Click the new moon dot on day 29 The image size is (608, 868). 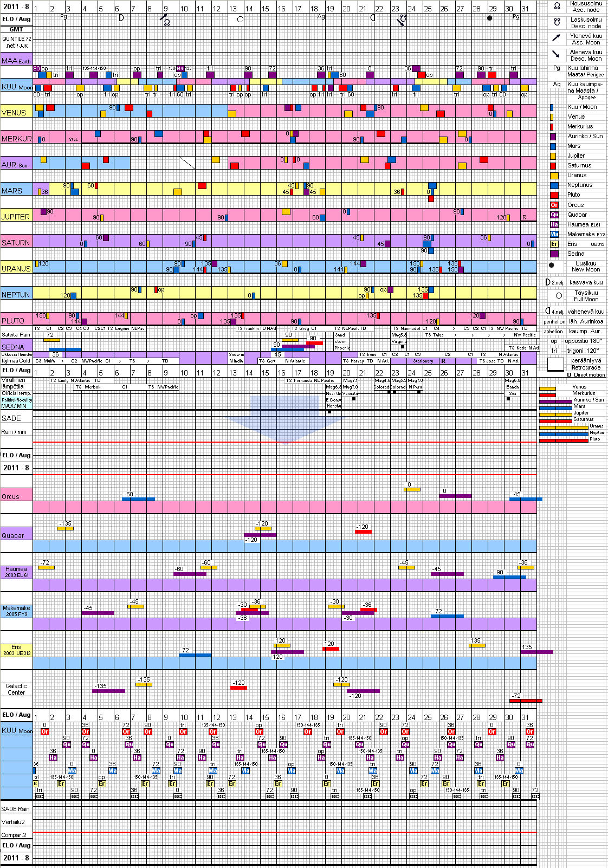tap(490, 18)
